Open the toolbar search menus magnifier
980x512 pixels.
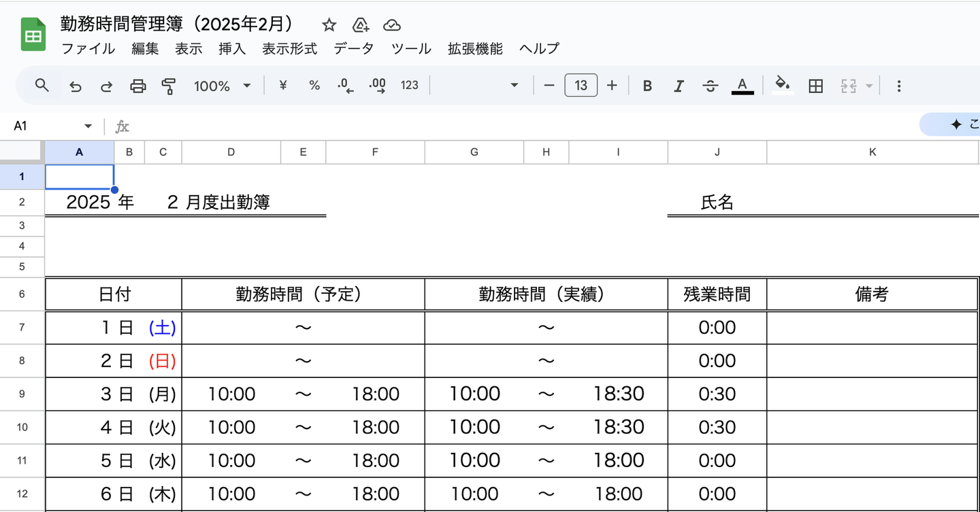[x=42, y=86]
